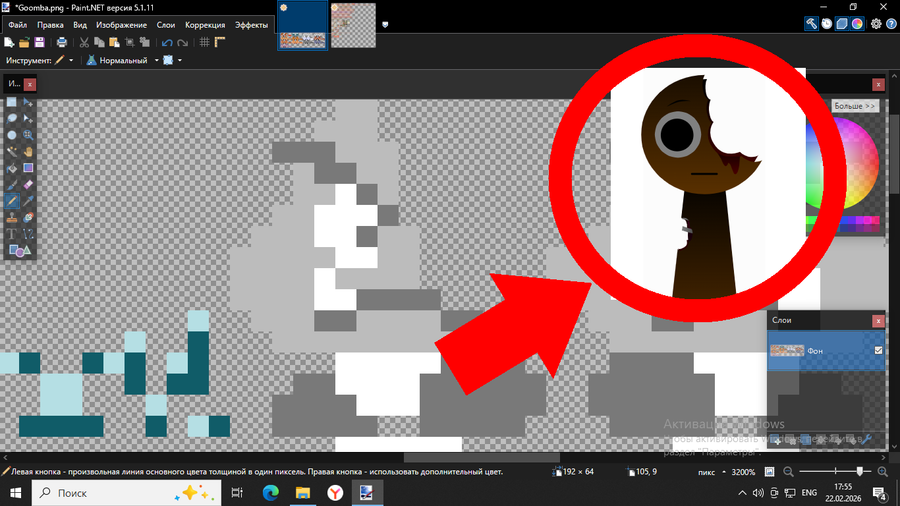Click the zoom out magnifier
Viewport: 900px width, 506px height.
click(x=789, y=472)
